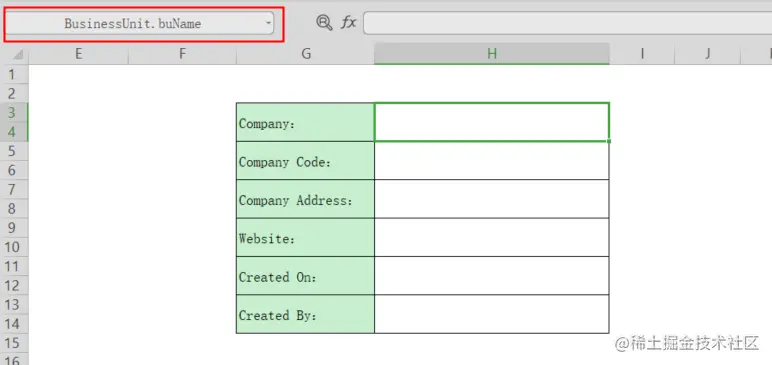Select column I header
The width and height of the screenshot is (772, 365).
642,54
